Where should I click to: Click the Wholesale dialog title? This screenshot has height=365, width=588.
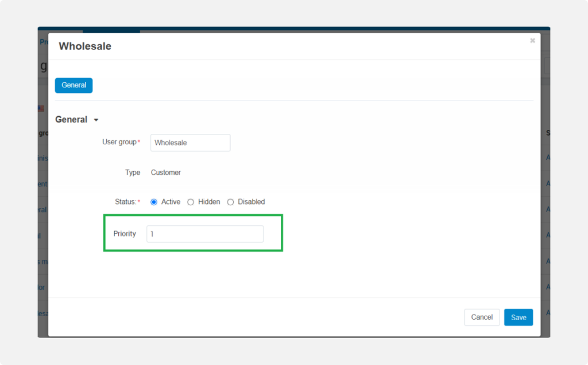pos(85,47)
